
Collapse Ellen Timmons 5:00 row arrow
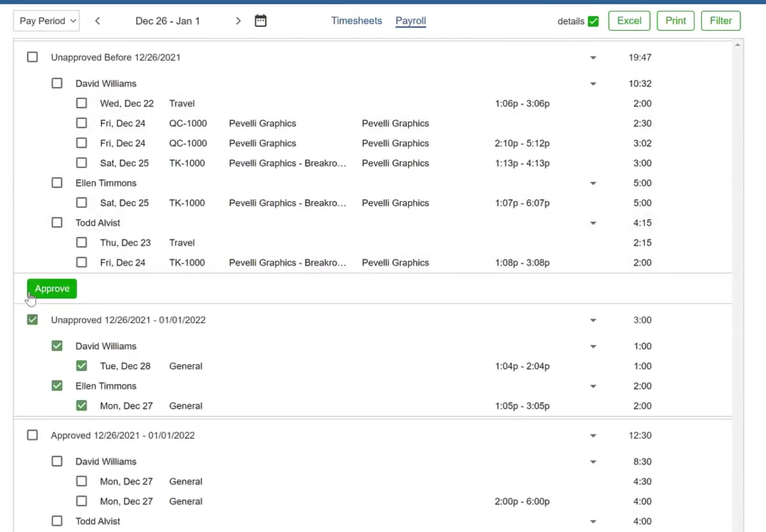(x=593, y=183)
